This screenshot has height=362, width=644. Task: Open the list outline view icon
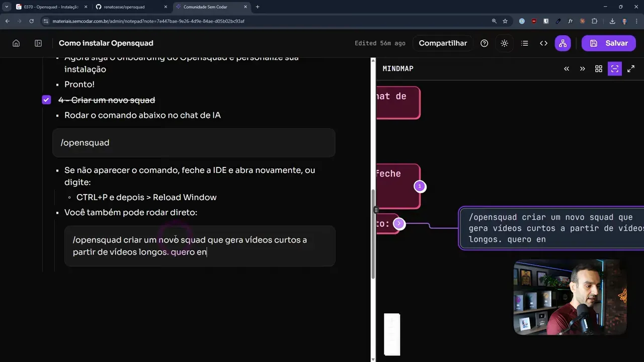click(524, 43)
